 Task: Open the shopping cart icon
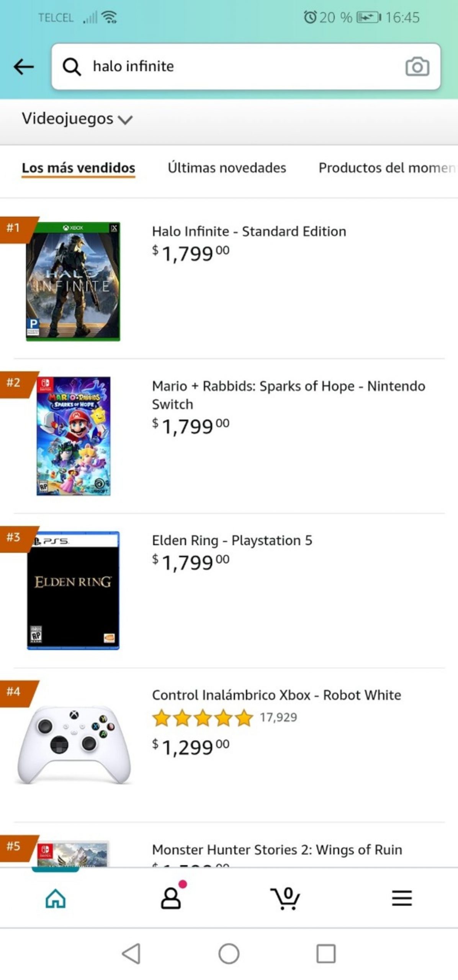pos(286,898)
